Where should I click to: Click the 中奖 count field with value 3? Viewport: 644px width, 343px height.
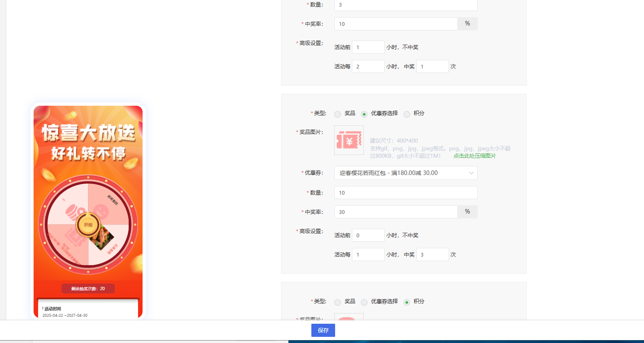(x=432, y=254)
